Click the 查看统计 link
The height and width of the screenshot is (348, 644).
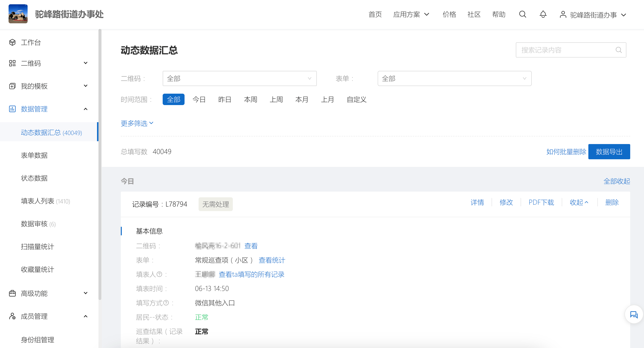click(x=272, y=260)
